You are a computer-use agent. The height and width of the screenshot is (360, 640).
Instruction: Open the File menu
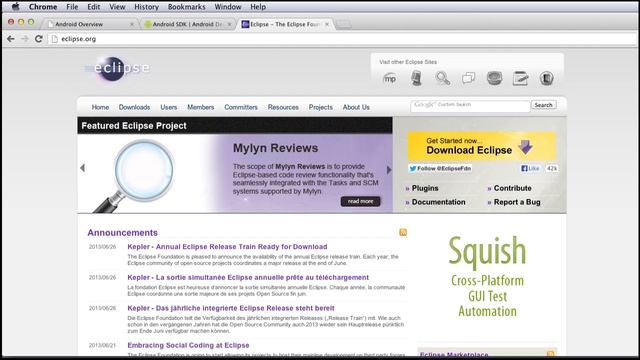(72, 7)
